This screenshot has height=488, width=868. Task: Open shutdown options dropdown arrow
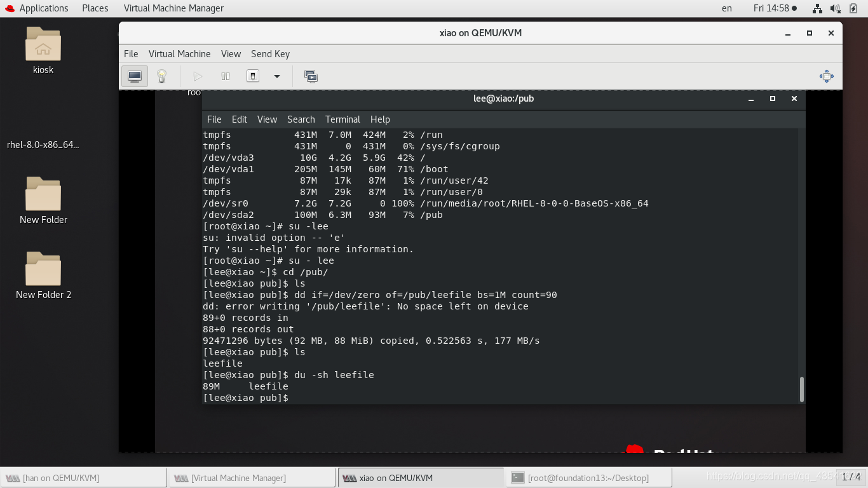coord(277,76)
